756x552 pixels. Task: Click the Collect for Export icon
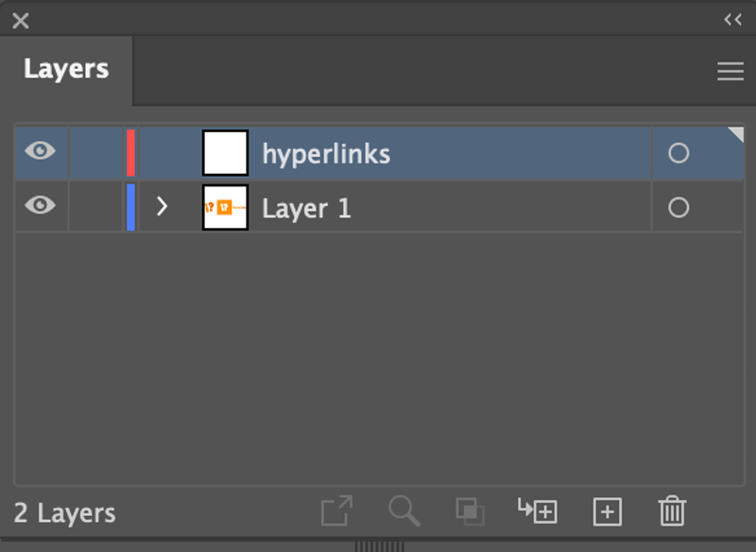337,510
